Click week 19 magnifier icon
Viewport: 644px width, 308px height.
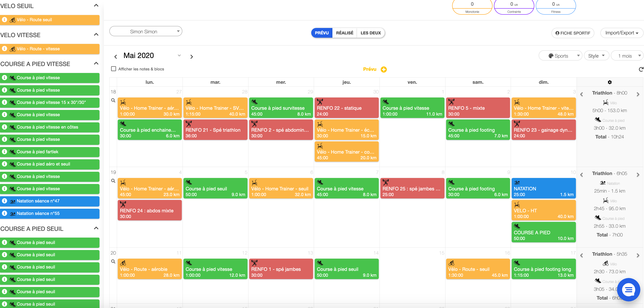(113, 181)
